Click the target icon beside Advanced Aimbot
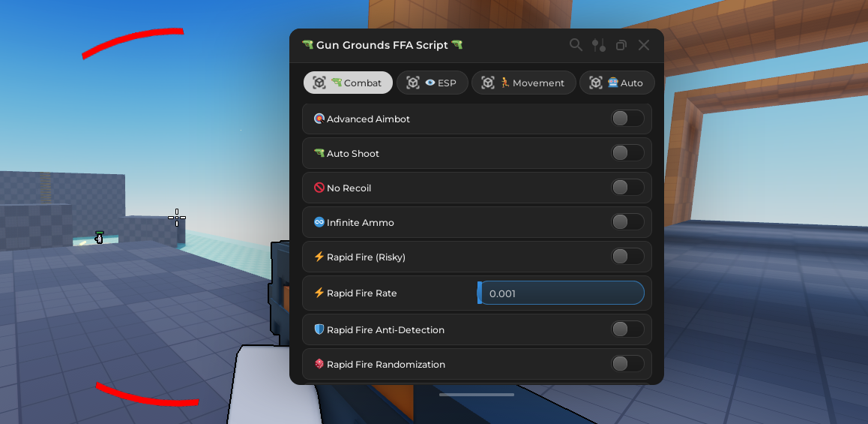The width and height of the screenshot is (868, 424). pyautogui.click(x=319, y=119)
